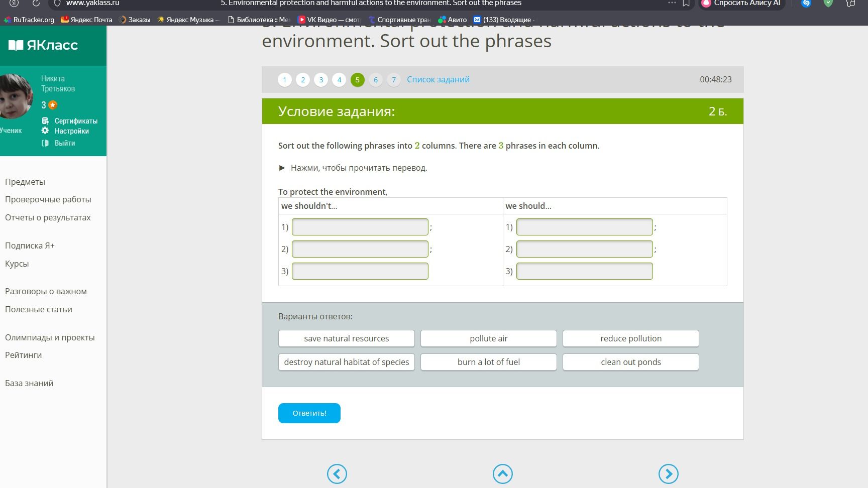Select 'save natural resources' answer option
Viewport: 868px width, 488px height.
[x=347, y=338]
